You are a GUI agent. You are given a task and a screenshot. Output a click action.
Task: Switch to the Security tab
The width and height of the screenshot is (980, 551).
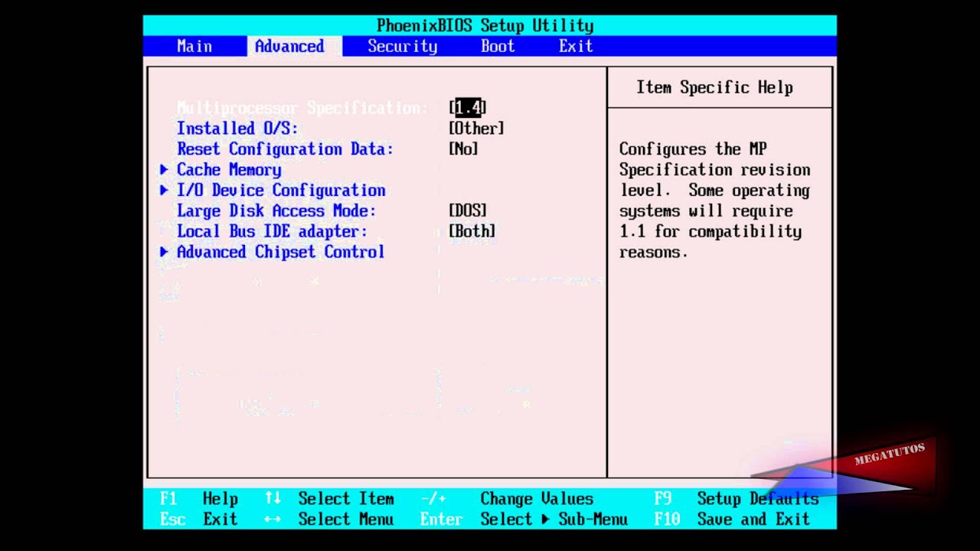[x=402, y=47]
